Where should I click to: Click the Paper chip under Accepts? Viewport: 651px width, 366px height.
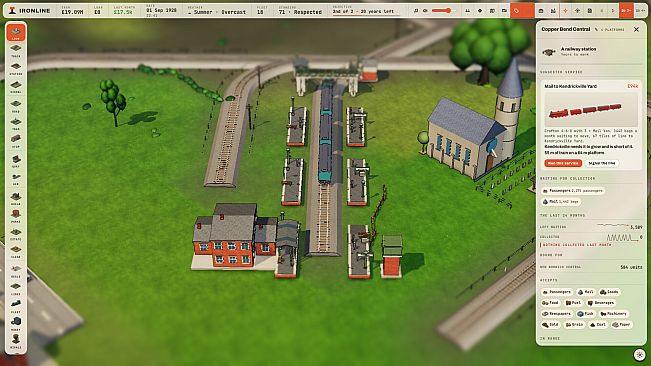(x=622, y=325)
